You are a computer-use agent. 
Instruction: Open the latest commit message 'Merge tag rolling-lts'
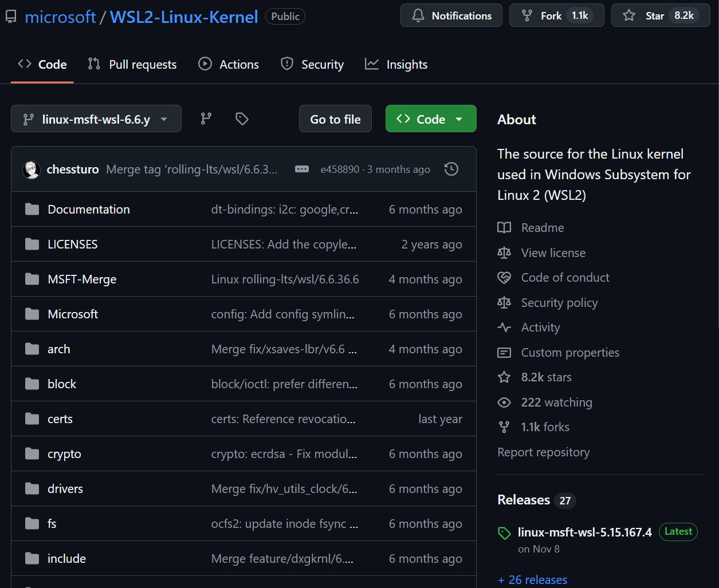tap(192, 169)
